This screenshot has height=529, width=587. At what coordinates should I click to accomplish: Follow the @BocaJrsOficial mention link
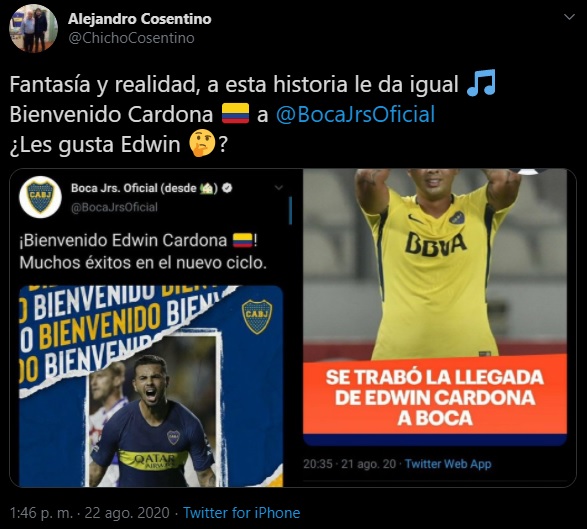point(355,114)
